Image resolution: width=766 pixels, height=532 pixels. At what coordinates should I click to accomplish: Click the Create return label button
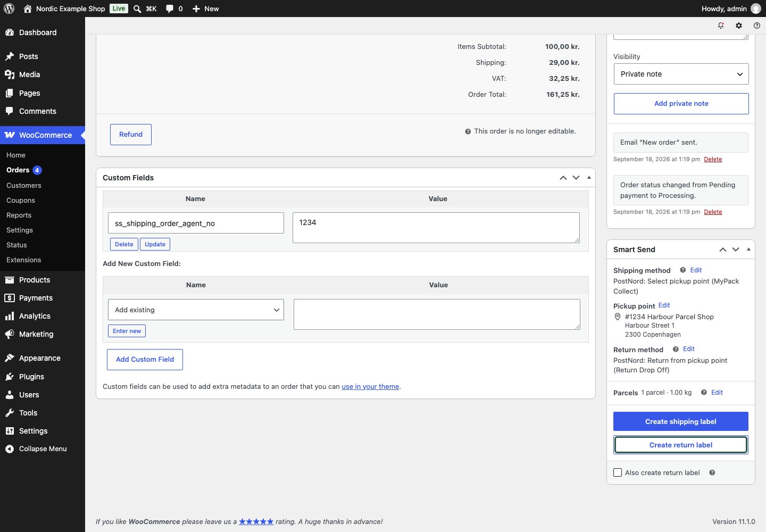pyautogui.click(x=681, y=445)
